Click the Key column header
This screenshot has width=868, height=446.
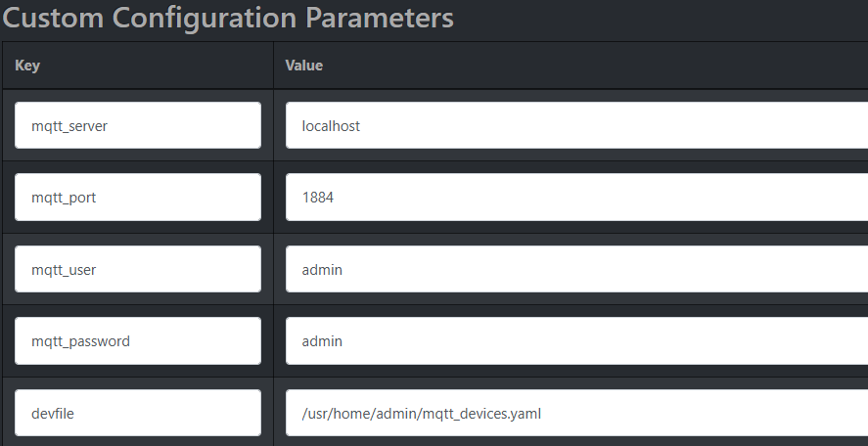[x=27, y=66]
